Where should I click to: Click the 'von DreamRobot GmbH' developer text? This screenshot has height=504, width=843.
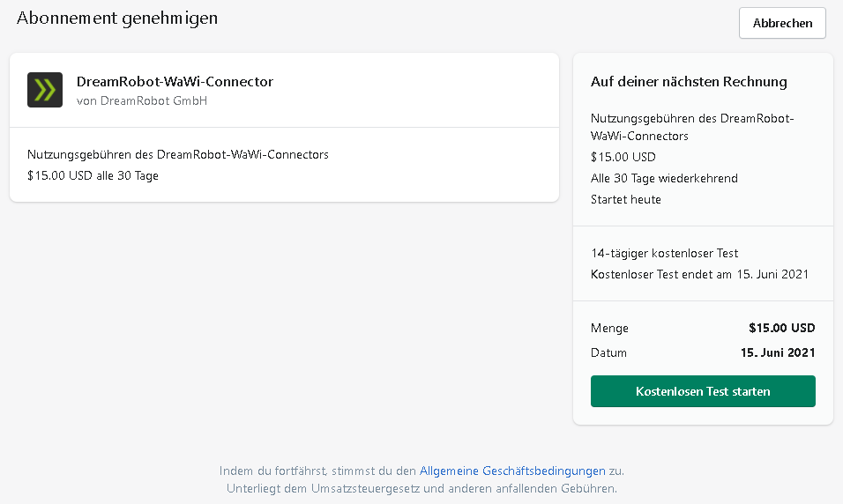pos(142,101)
